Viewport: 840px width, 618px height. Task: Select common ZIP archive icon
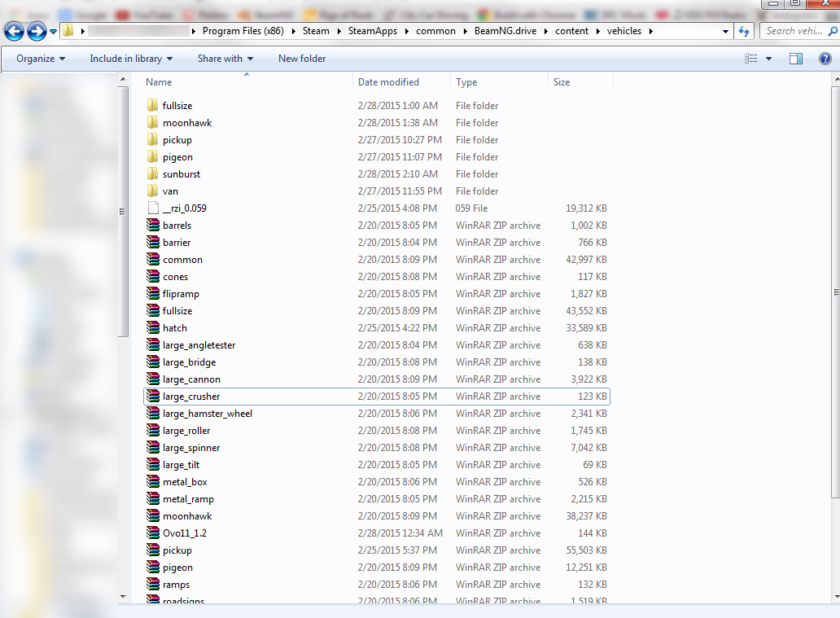pyautogui.click(x=153, y=260)
